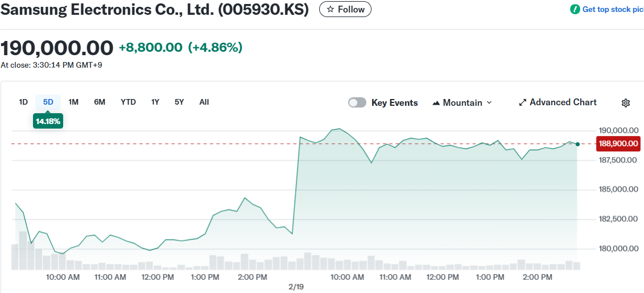The height and width of the screenshot is (293, 644).
Task: Choose the 6M chart range
Action: (100, 102)
